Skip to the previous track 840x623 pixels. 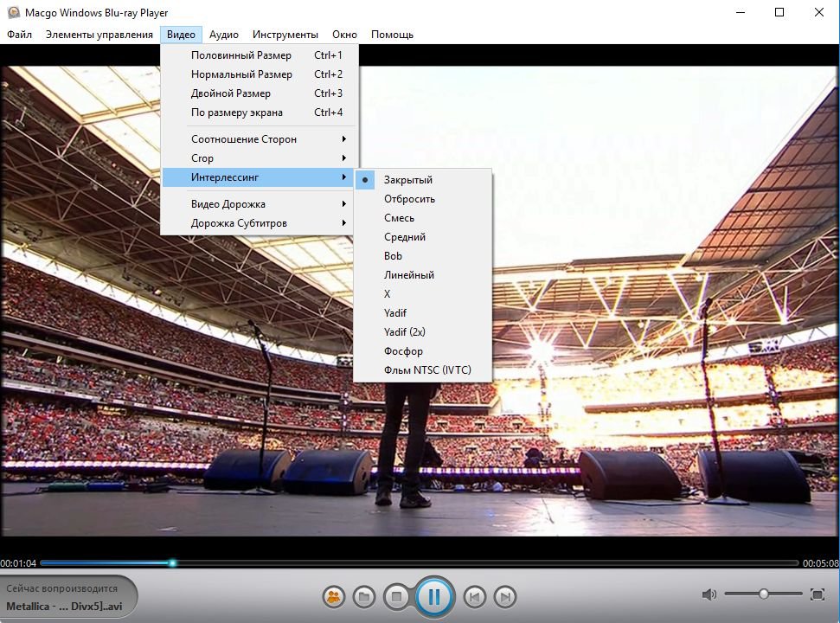(473, 596)
